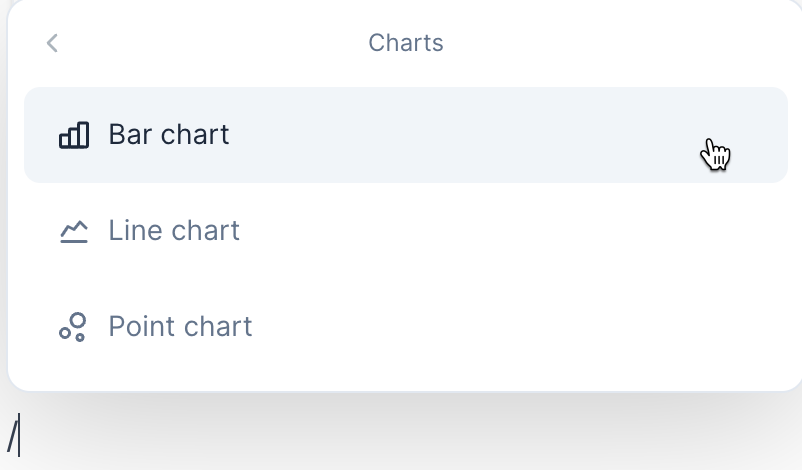Viewport: 802px width, 470px height.
Task: Click the line chart icon
Action: (x=74, y=232)
